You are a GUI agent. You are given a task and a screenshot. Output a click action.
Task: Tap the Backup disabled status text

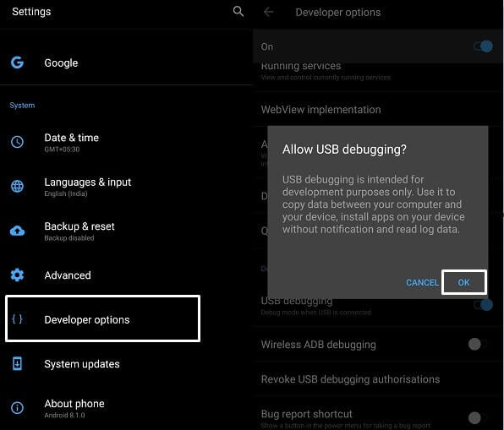[69, 238]
